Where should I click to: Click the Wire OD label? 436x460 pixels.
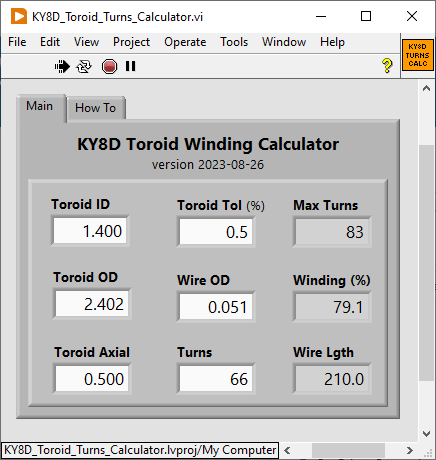click(203, 280)
